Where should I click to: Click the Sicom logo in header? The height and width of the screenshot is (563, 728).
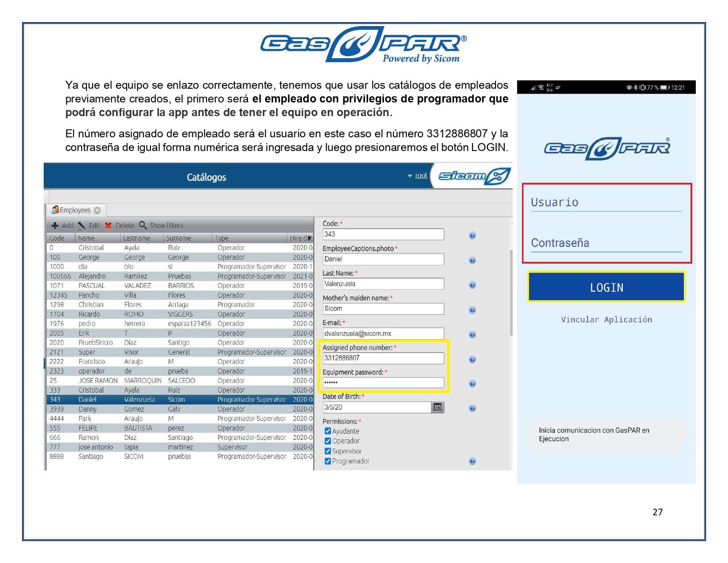pos(474,176)
